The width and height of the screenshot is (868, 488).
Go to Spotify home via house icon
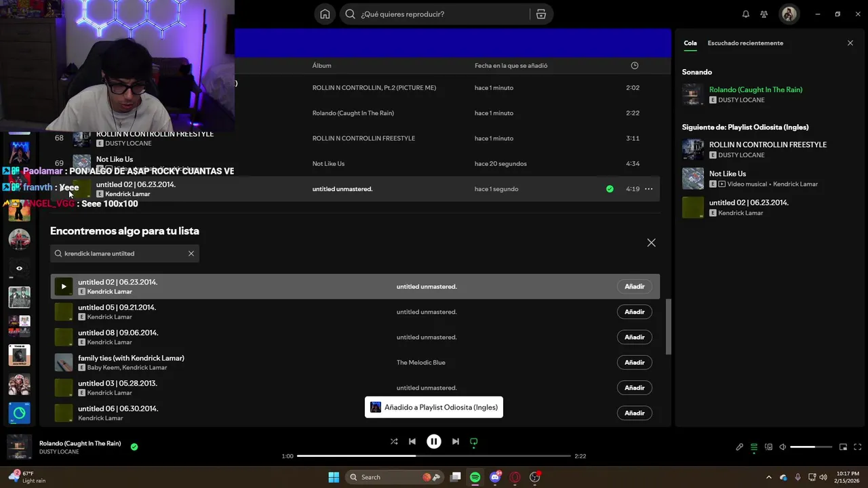(325, 14)
